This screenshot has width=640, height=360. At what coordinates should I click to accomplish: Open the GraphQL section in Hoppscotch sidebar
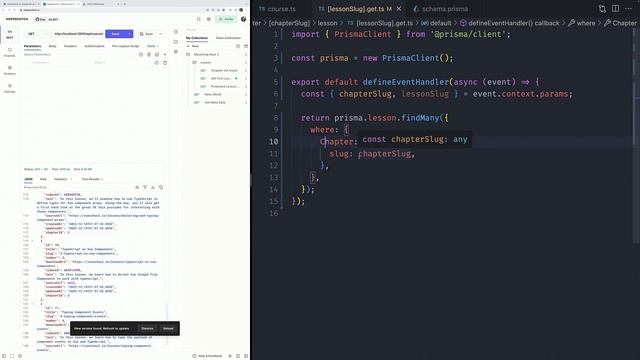[x=9, y=52]
